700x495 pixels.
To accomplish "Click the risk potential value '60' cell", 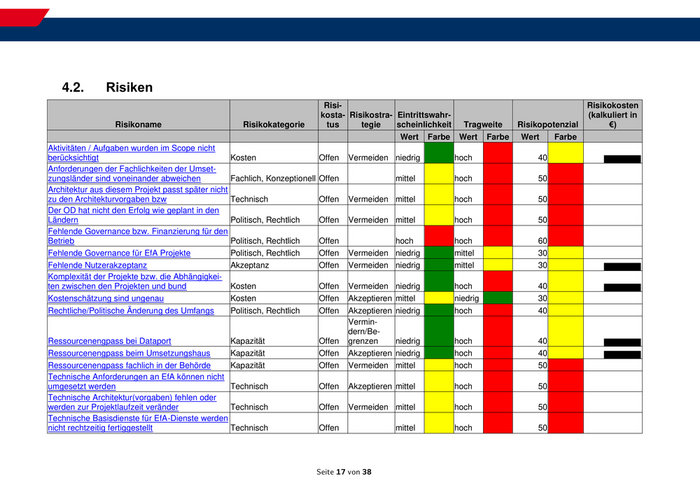I will tap(530, 241).
